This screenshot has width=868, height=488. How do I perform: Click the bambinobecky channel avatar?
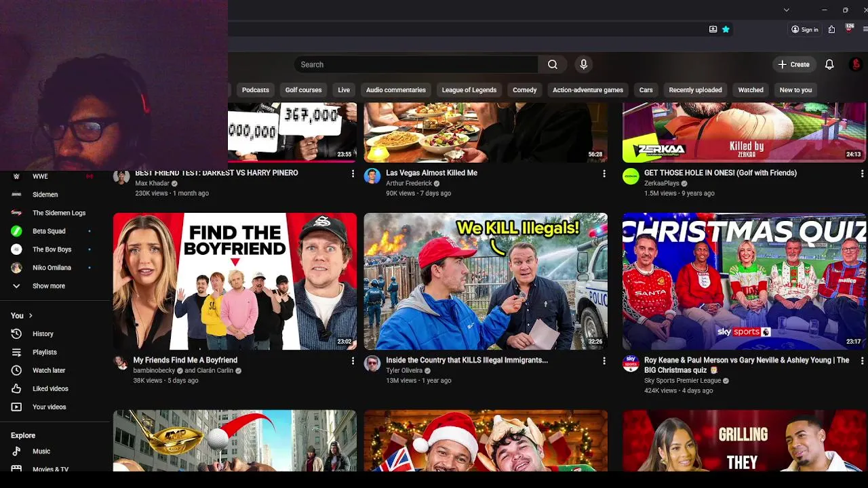click(121, 363)
